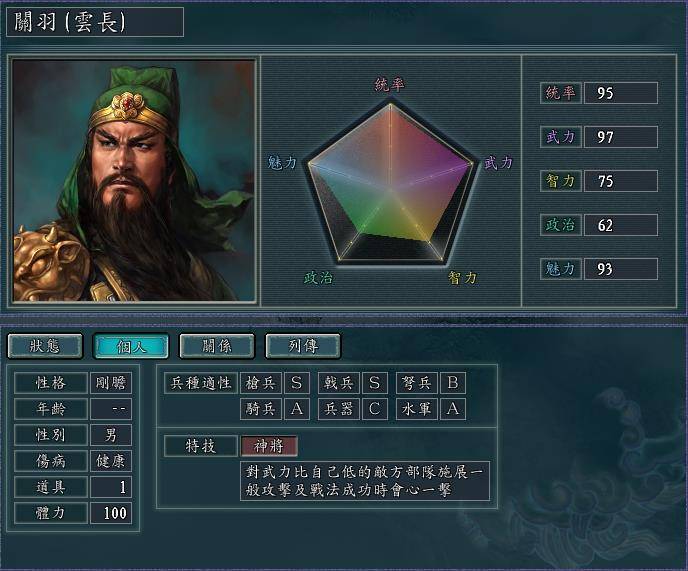Click the 槍兵 aptitude S grade
Image resolution: width=688 pixels, height=571 pixels.
point(297,383)
